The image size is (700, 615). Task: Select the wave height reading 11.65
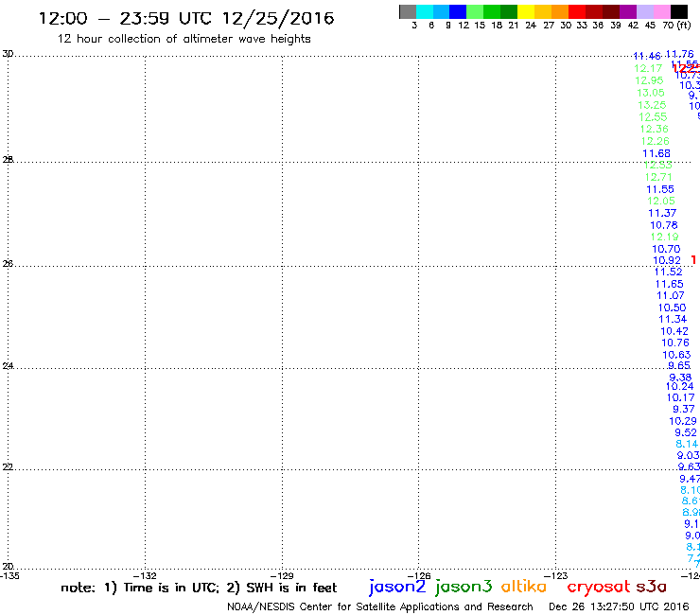coord(669,284)
